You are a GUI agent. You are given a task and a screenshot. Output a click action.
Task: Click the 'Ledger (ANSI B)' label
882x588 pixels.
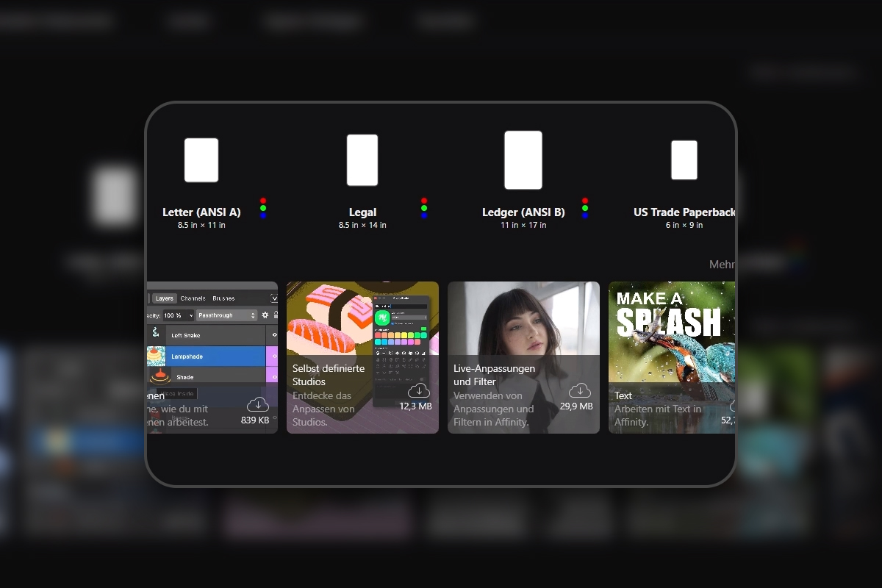[523, 212]
